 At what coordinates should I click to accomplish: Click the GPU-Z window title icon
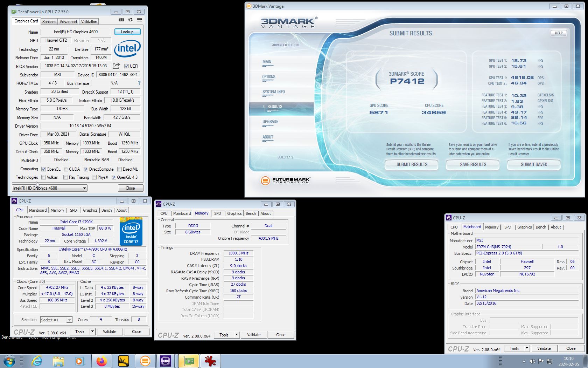click(14, 12)
